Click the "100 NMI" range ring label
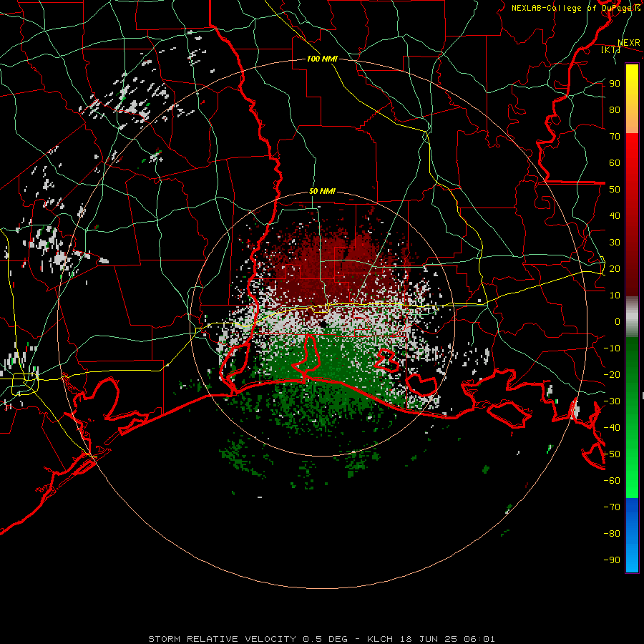Viewport: 644px width, 644px height. 322,59
